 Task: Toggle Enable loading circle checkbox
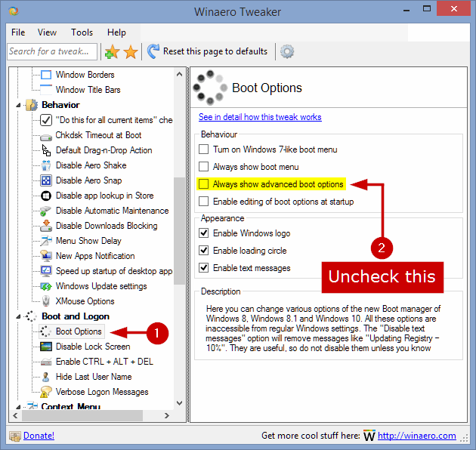click(x=203, y=251)
